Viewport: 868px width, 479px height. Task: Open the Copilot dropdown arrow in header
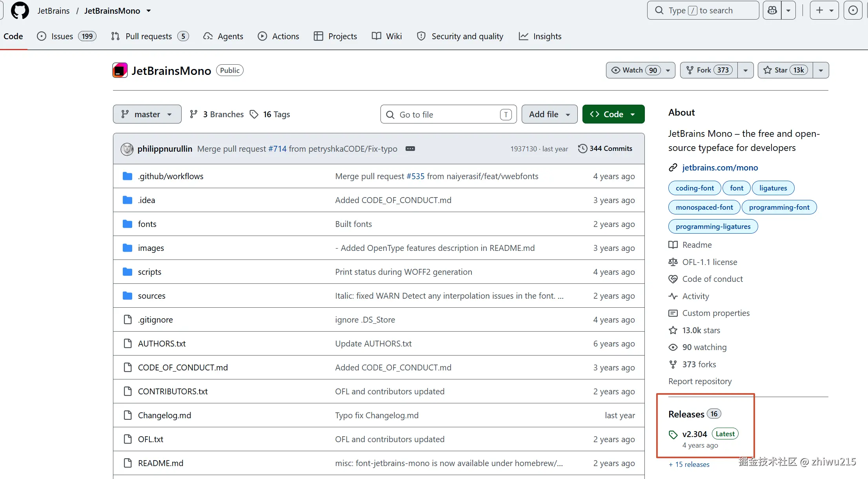pyautogui.click(x=788, y=10)
